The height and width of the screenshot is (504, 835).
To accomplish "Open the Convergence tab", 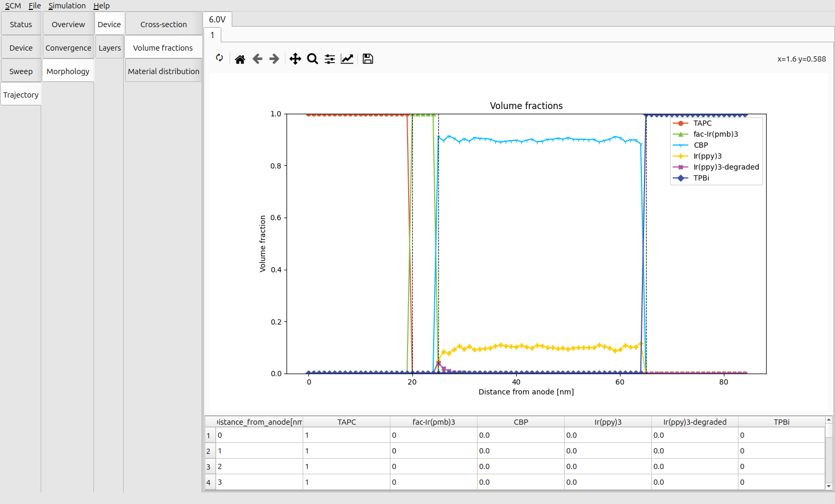I will tap(68, 48).
